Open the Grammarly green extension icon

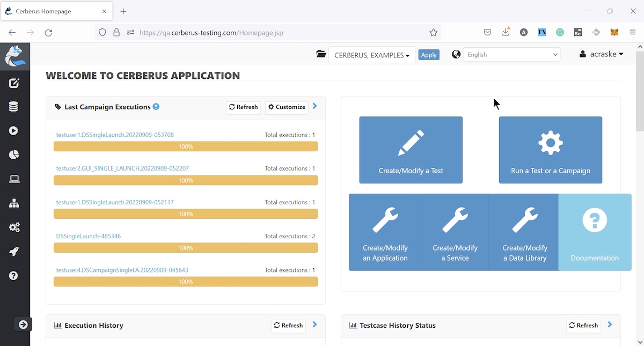560,33
